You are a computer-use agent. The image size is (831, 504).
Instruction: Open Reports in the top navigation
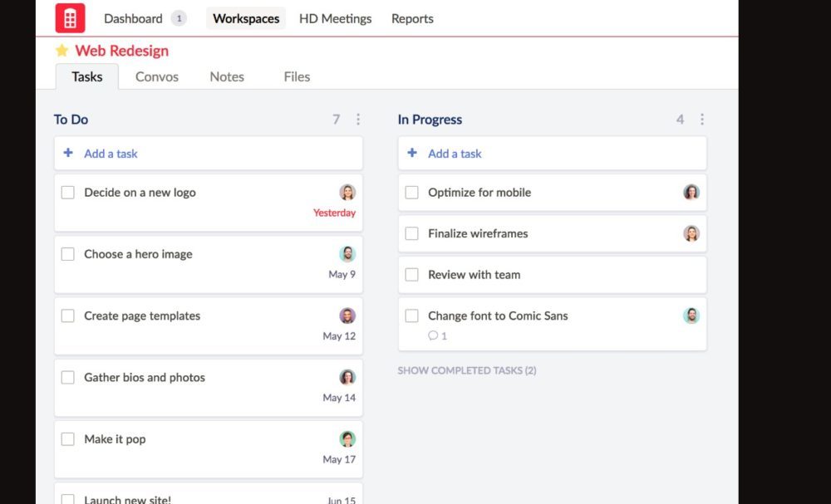coord(412,18)
